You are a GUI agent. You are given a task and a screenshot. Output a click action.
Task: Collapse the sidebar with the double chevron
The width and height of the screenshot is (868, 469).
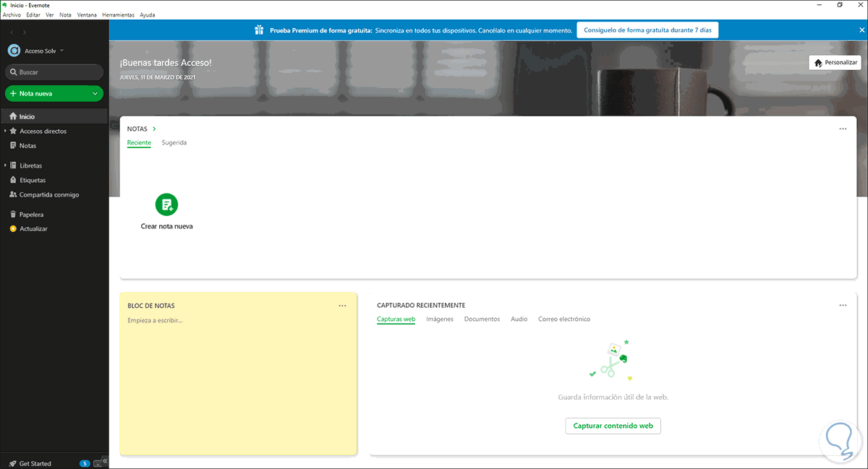(x=105, y=460)
